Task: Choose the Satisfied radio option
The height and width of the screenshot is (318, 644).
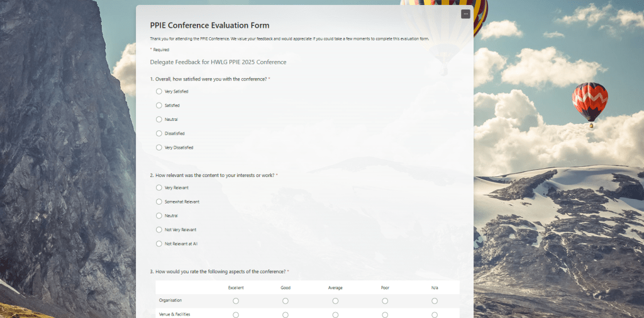Action: pyautogui.click(x=159, y=105)
